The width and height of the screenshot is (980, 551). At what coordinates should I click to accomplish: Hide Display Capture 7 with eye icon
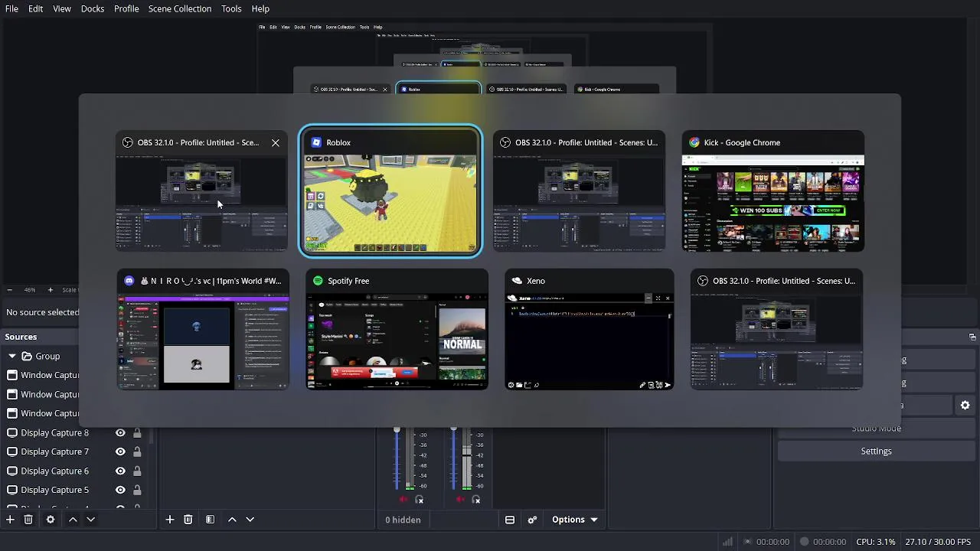point(120,452)
